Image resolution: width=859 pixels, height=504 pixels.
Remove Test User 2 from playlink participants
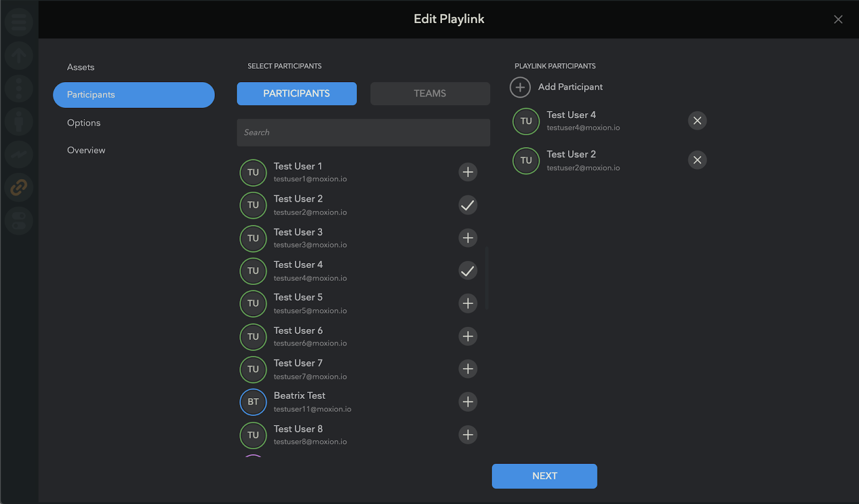(697, 160)
